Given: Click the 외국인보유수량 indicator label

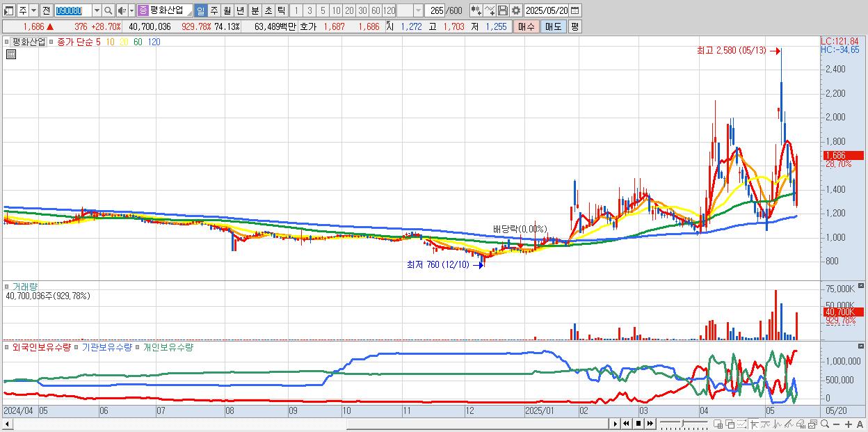Looking at the screenshot, I should pos(42,346).
